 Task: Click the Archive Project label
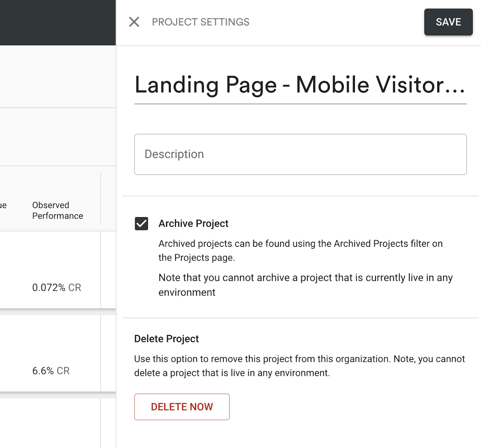[x=193, y=223]
